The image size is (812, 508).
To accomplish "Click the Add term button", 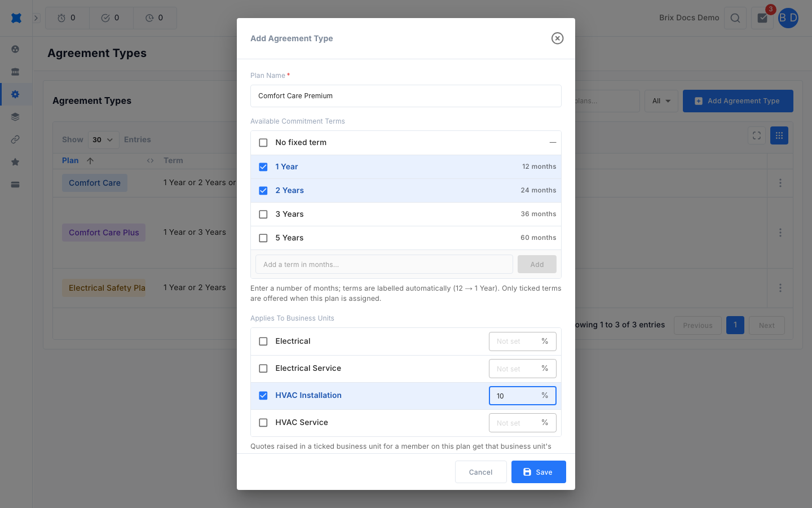I will tap(537, 264).
